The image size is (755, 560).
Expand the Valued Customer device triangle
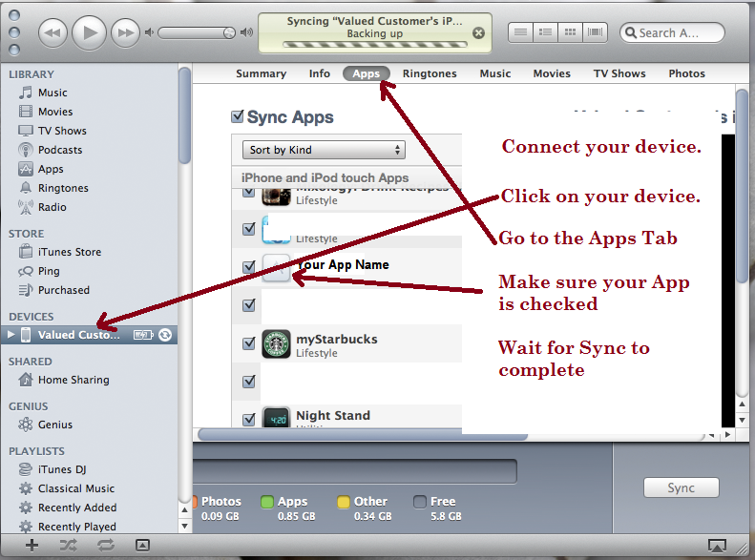click(x=10, y=335)
